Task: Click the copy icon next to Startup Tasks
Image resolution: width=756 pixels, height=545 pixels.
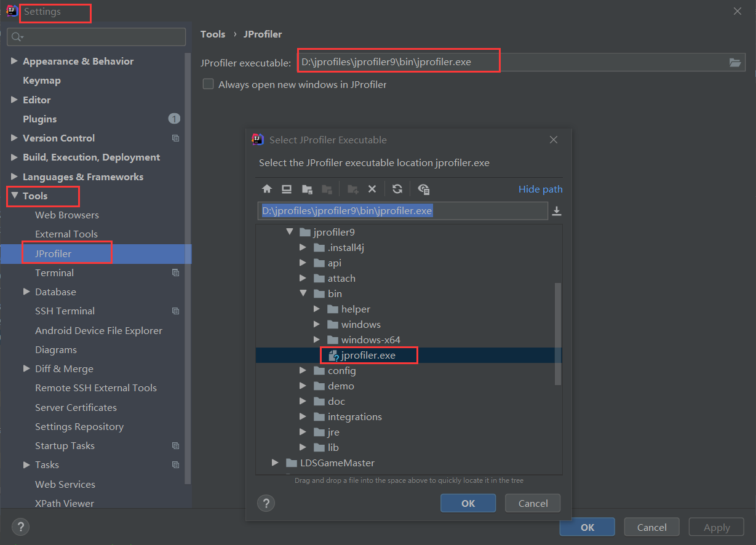Action: (176, 446)
